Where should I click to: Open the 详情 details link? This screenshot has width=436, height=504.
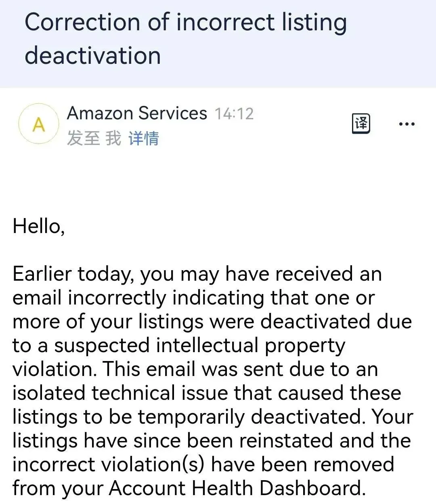tap(144, 139)
